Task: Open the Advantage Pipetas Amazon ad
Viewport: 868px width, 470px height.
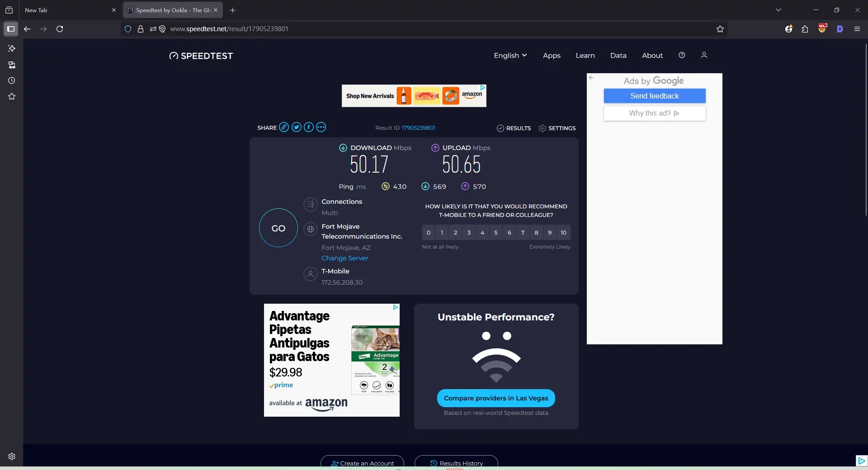Action: pos(332,360)
